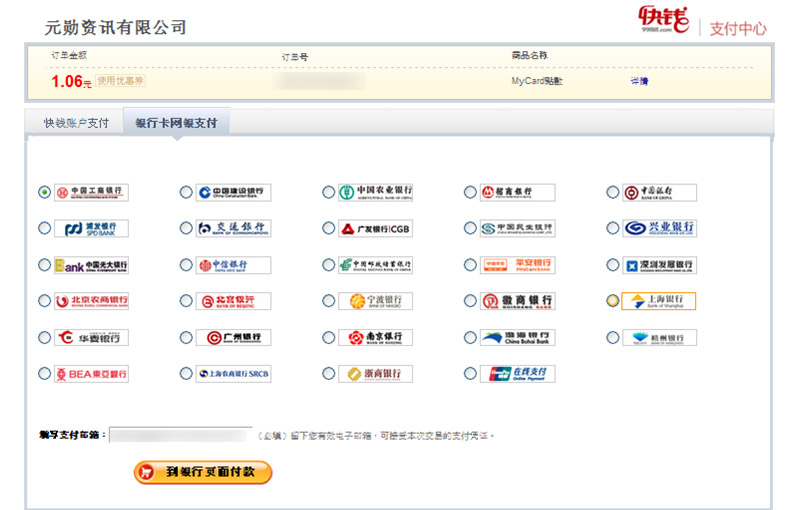The height and width of the screenshot is (510, 791).
Task: Open the 详情 details link
Action: (639, 81)
